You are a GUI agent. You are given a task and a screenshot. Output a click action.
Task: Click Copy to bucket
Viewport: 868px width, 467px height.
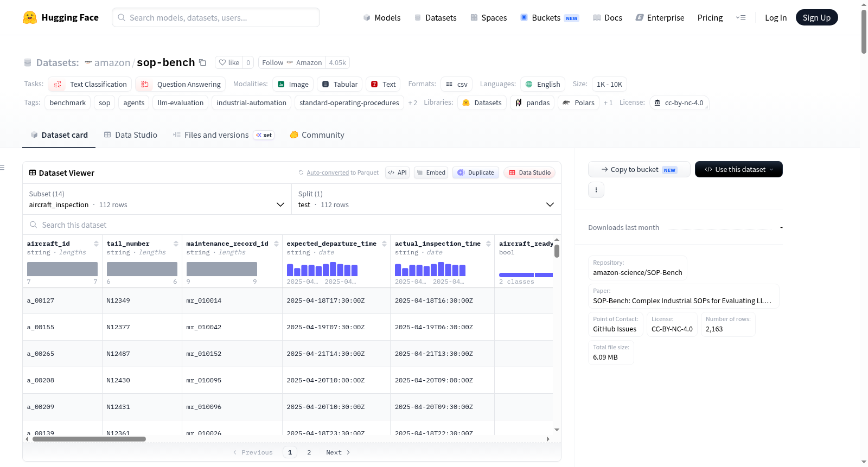639,169
